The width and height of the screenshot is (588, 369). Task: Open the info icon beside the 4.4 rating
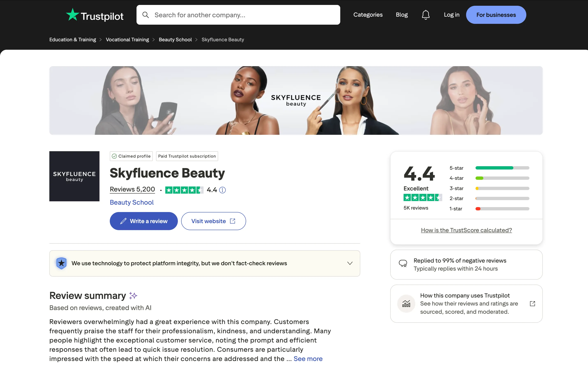(222, 190)
